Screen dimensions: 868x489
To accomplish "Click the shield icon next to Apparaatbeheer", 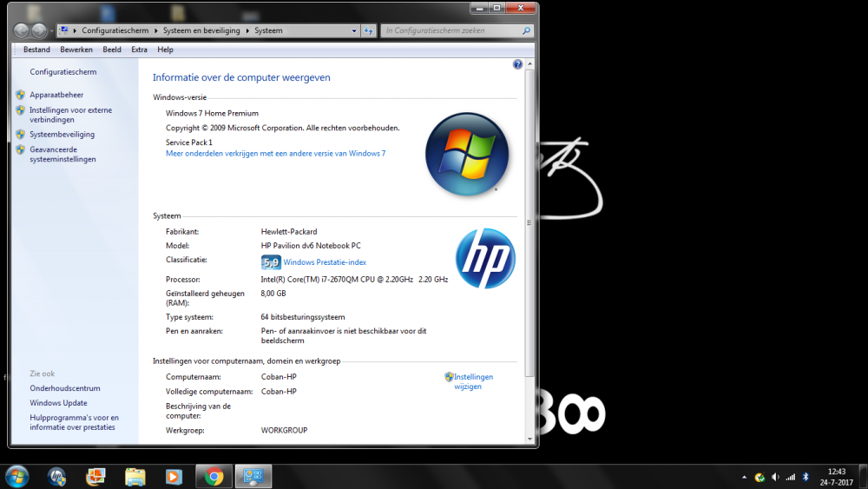I will click(x=21, y=95).
